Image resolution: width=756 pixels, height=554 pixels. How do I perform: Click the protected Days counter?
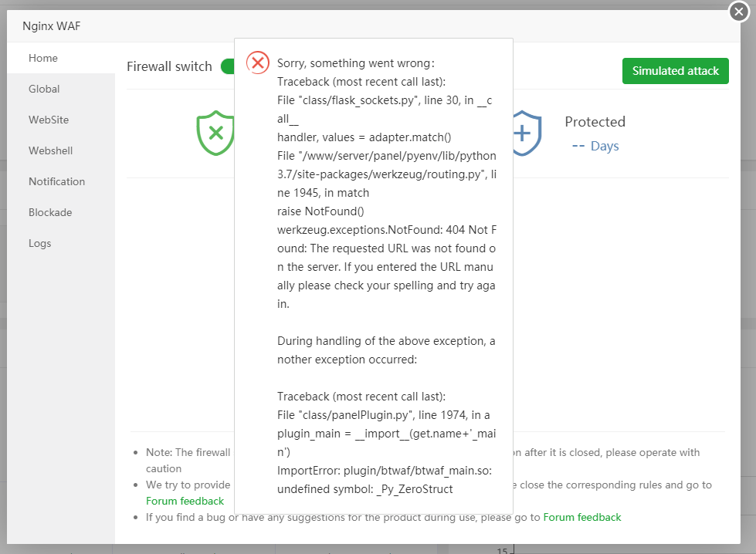595,146
